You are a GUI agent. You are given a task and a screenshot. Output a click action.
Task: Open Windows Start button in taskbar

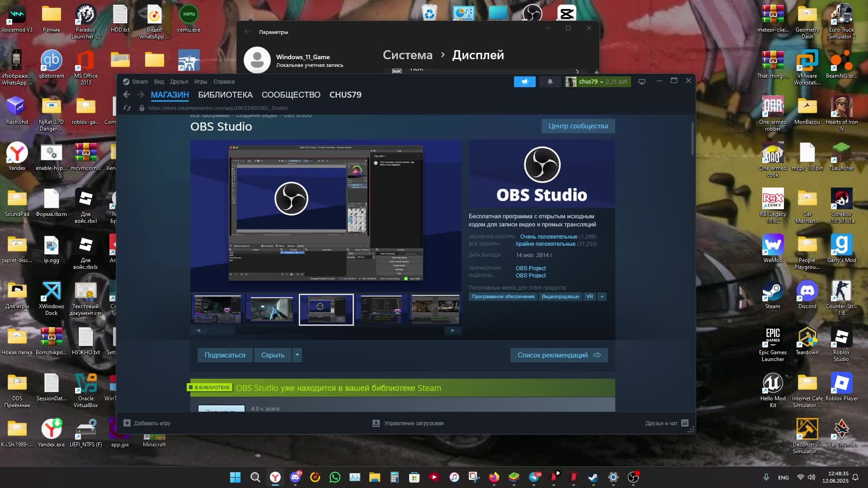[x=235, y=477]
